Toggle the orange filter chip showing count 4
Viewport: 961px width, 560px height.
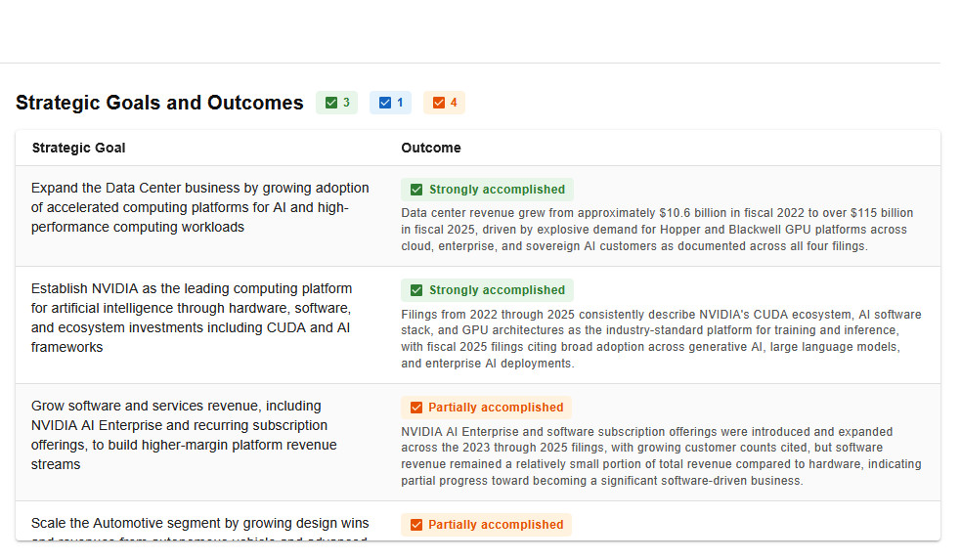(x=445, y=103)
